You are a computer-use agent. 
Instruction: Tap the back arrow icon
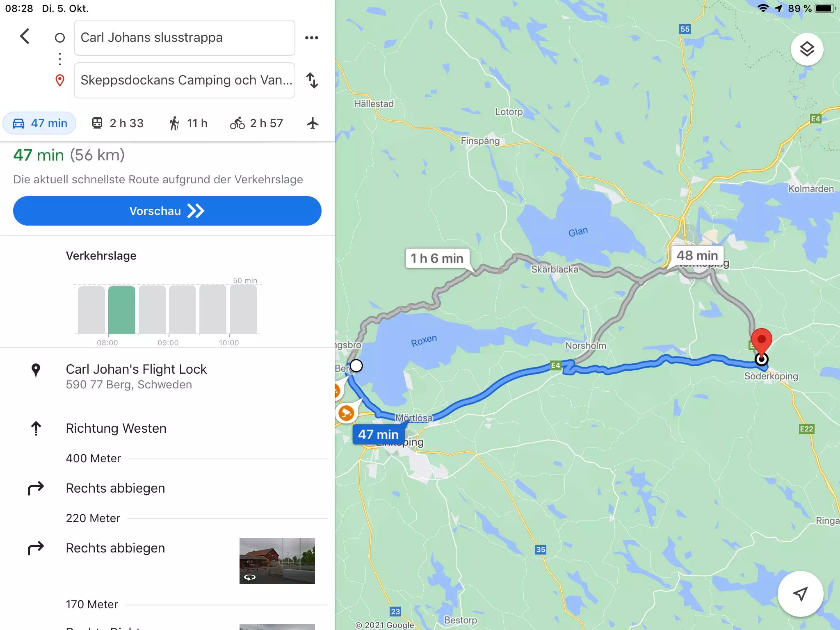click(25, 37)
